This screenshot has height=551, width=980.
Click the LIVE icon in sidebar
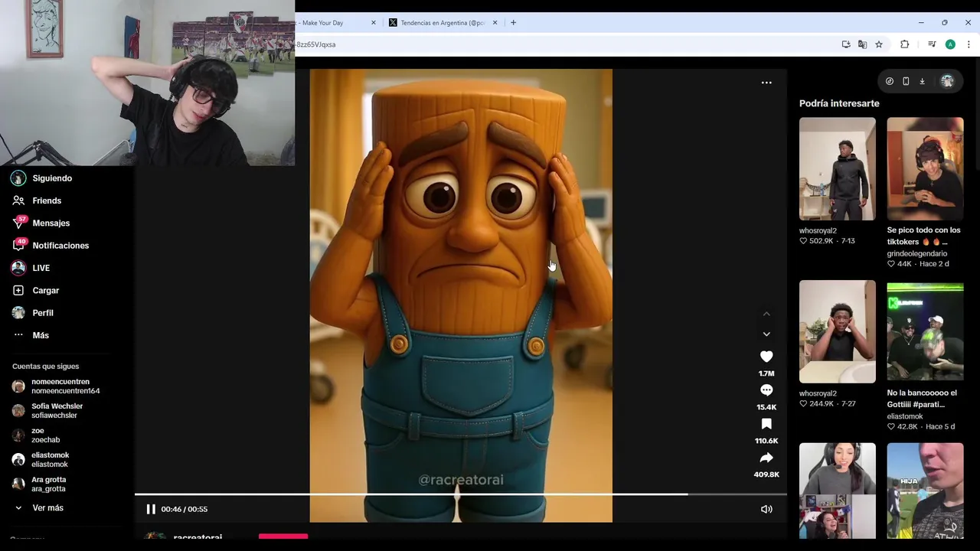tap(18, 268)
